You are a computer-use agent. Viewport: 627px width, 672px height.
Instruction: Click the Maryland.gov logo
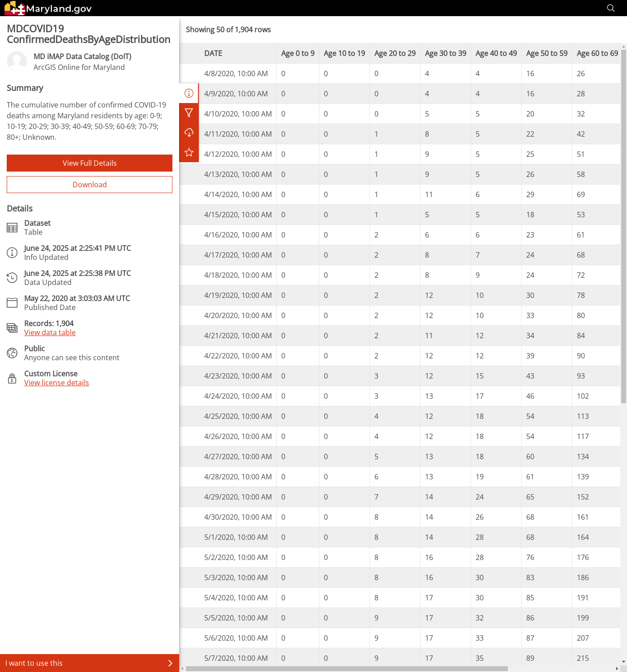tap(48, 8)
